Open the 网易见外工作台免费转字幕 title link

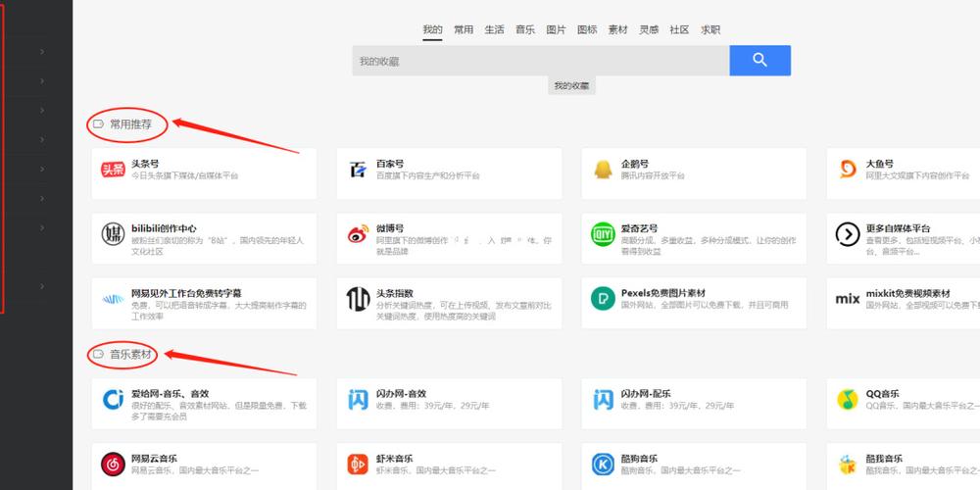click(186, 293)
